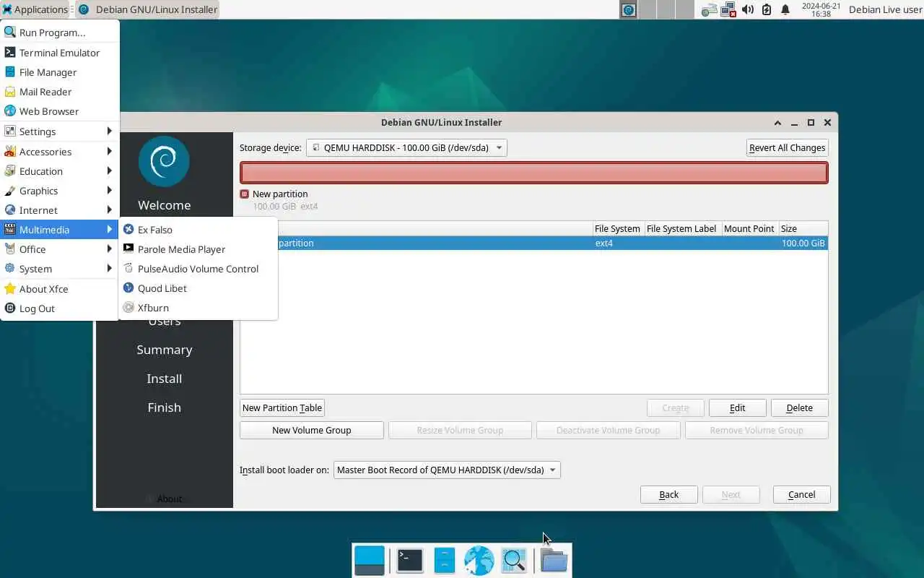924x578 pixels.
Task: Click the Xfburn icon
Action: (128, 308)
